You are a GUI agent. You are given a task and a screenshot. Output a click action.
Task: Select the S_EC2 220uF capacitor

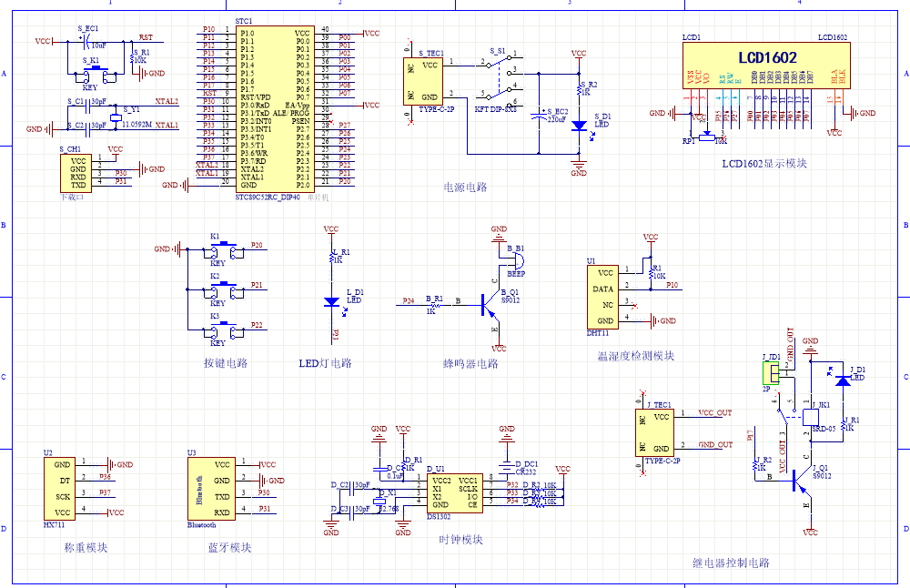tap(540, 115)
